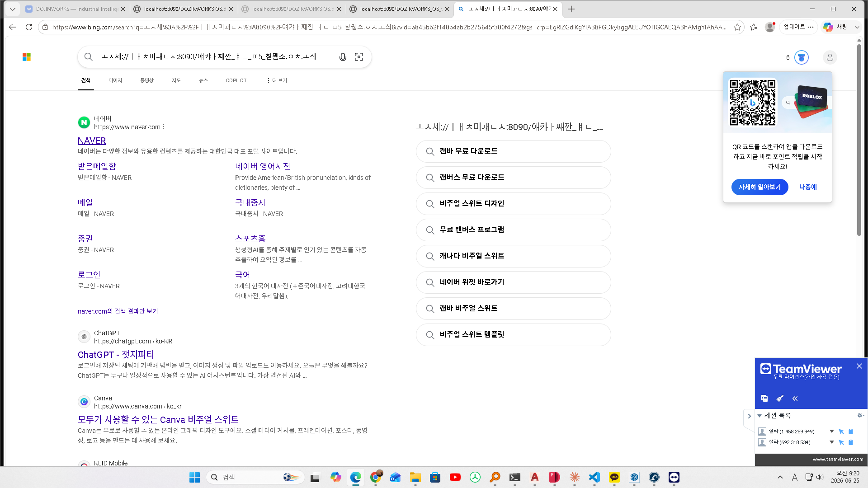Open ChatGPT - 챗지피티 result link
This screenshot has height=488, width=868.
tap(116, 355)
